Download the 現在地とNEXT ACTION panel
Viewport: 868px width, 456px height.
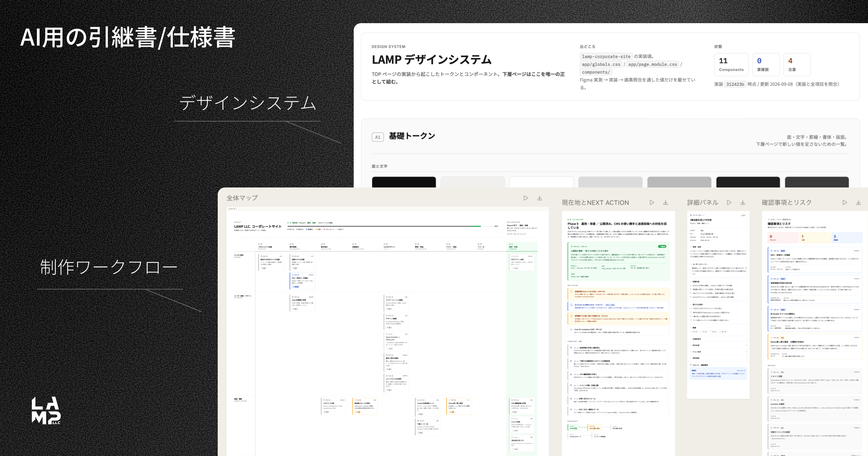click(665, 203)
